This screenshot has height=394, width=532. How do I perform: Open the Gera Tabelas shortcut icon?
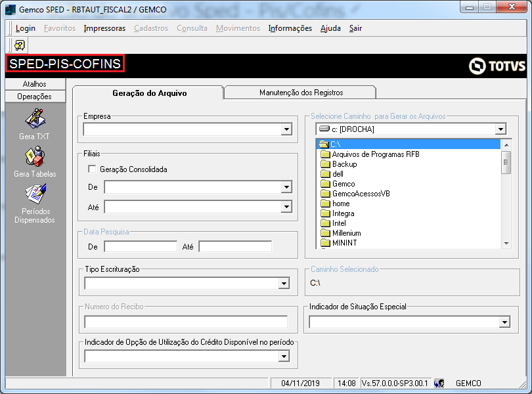click(35, 156)
